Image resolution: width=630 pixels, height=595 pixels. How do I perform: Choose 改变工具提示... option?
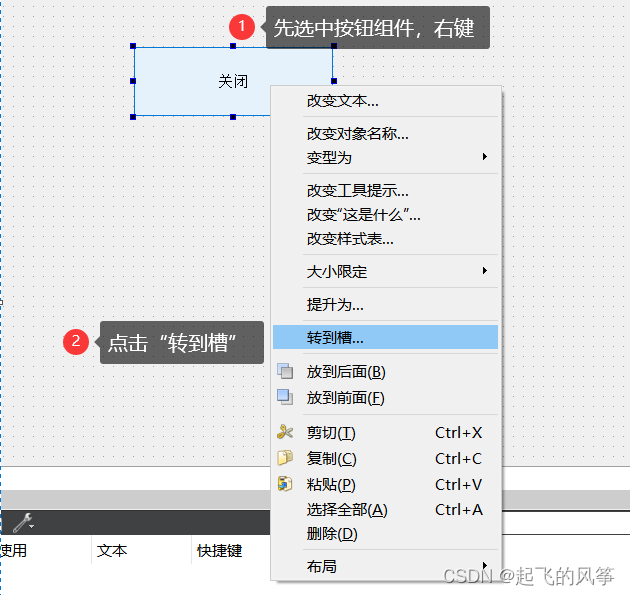[x=357, y=190]
